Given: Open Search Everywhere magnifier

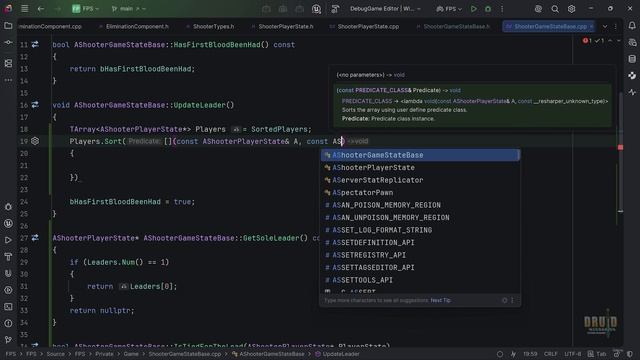Looking at the screenshot, I should (555, 9).
